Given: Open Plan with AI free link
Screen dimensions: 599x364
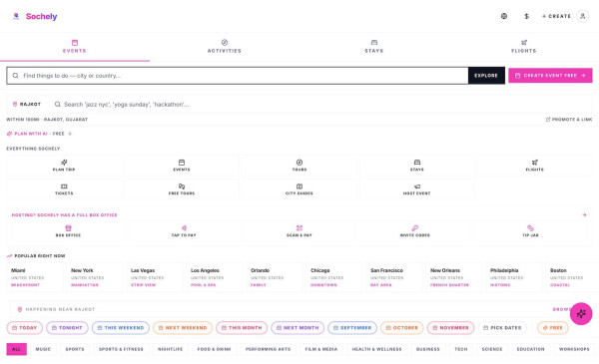Looking at the screenshot, I should [39, 134].
